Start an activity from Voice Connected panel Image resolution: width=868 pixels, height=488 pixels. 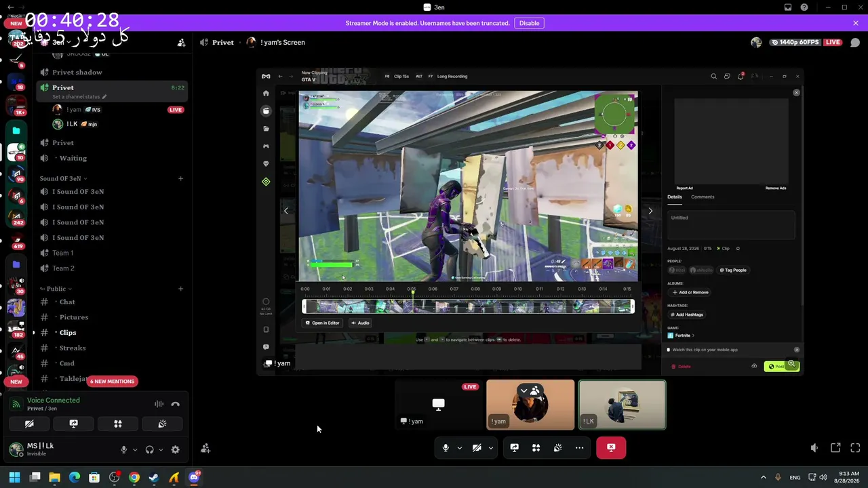coord(118,424)
